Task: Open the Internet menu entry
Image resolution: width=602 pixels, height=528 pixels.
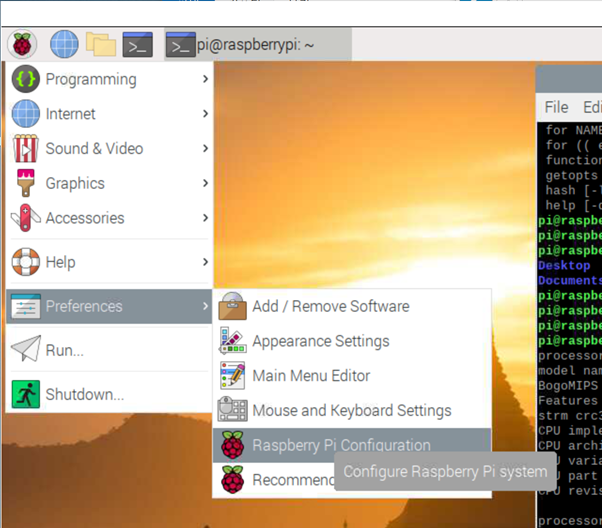Action: click(x=109, y=114)
